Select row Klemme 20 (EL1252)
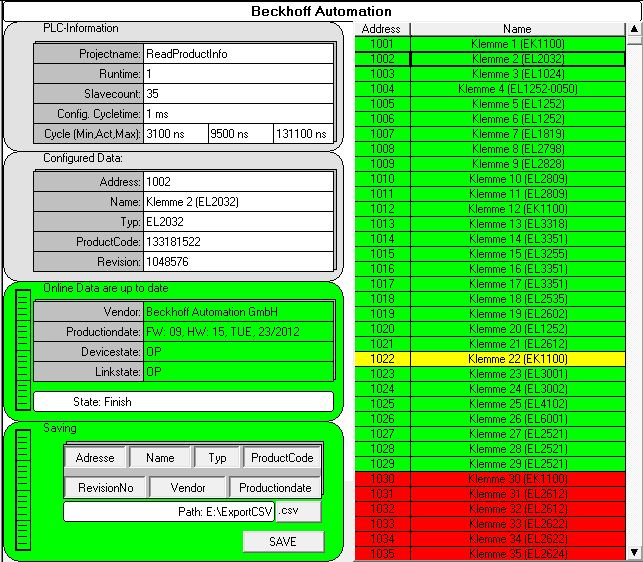643x562 pixels. pyautogui.click(x=490, y=329)
